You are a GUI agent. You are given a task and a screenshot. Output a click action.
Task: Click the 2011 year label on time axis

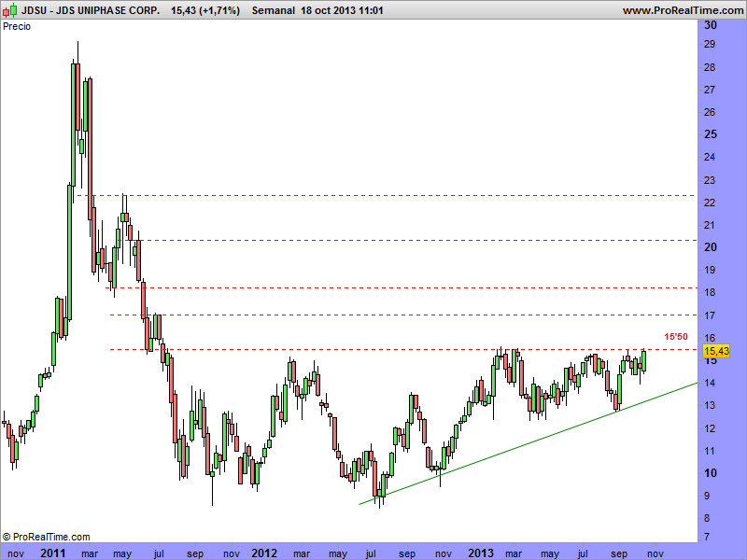tap(53, 553)
